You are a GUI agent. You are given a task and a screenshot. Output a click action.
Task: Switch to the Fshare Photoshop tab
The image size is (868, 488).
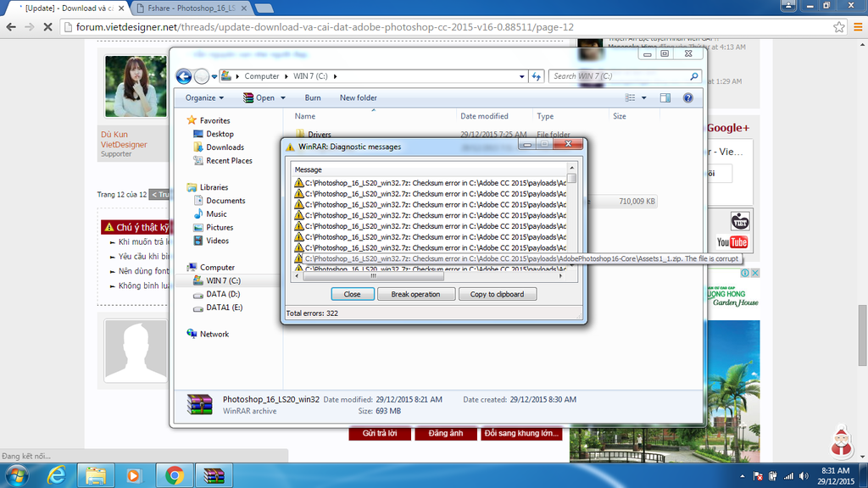click(x=192, y=8)
